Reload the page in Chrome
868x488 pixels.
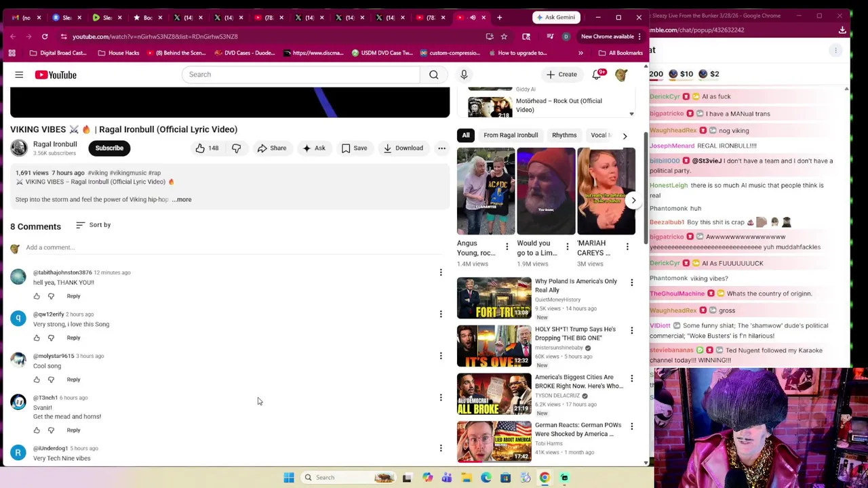coord(45,37)
